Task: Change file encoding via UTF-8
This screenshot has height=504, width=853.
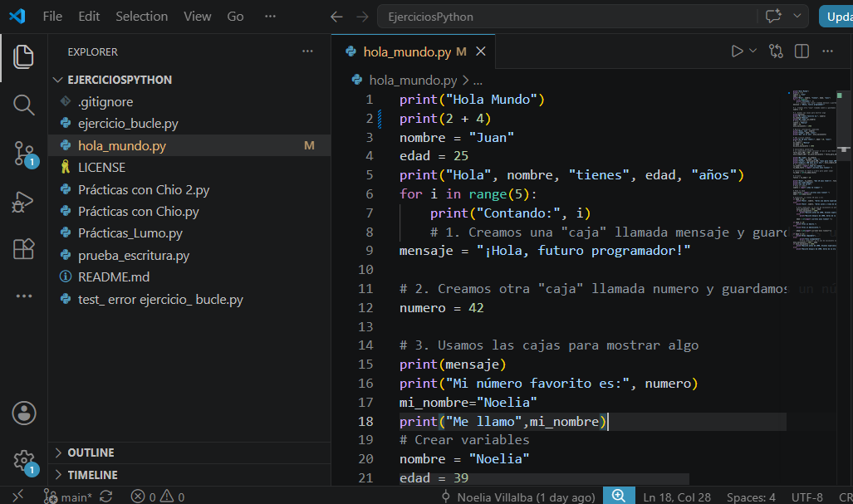Action: click(806, 497)
